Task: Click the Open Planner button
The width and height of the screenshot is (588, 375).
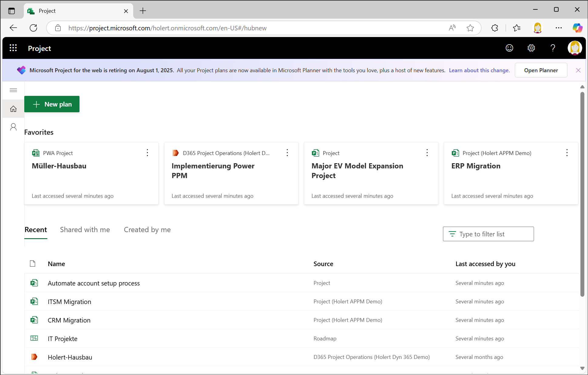Action: [x=541, y=70]
